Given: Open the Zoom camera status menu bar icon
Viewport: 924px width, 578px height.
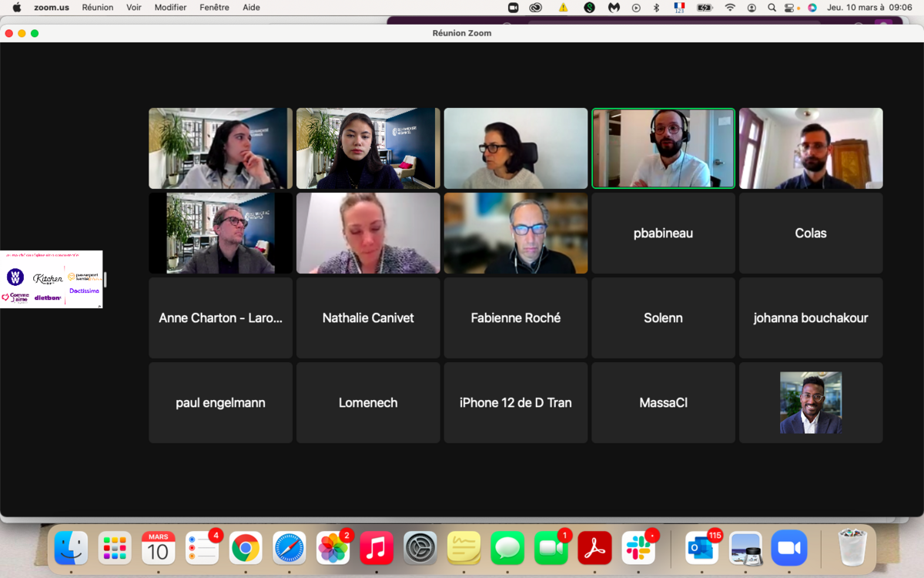Looking at the screenshot, I should tap(514, 8).
